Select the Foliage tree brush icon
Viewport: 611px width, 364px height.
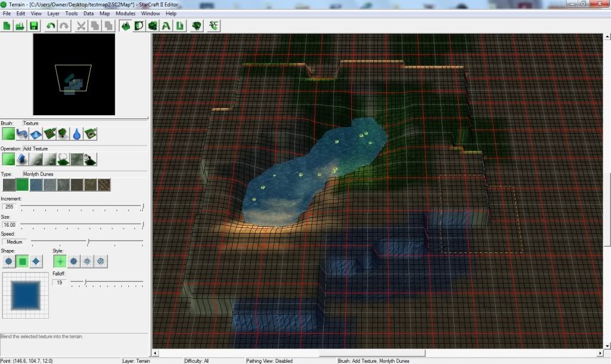point(63,134)
